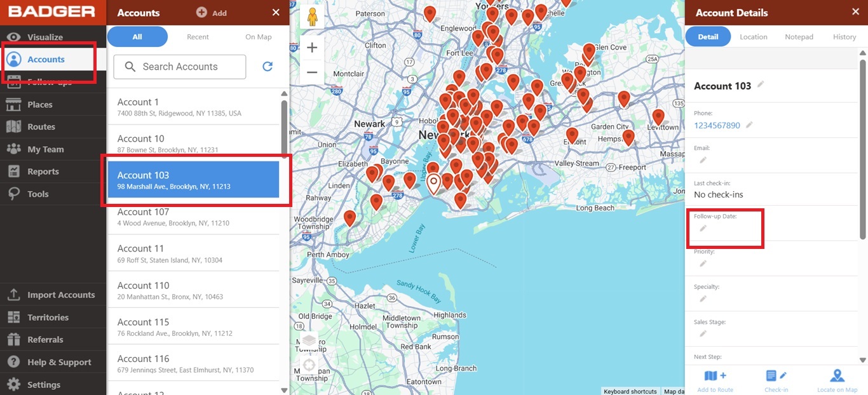Click the My Team group icon
The height and width of the screenshot is (395, 868).
[14, 149]
